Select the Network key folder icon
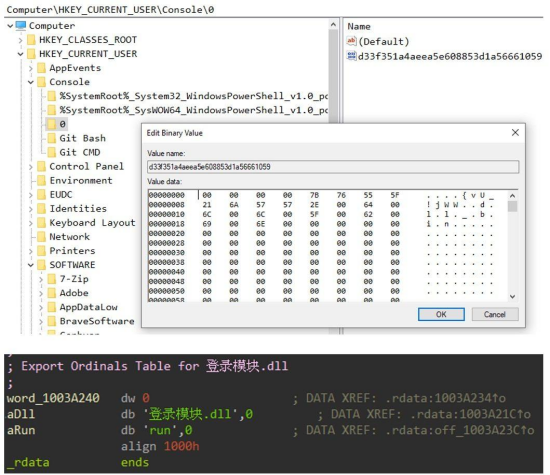 pos(41,237)
